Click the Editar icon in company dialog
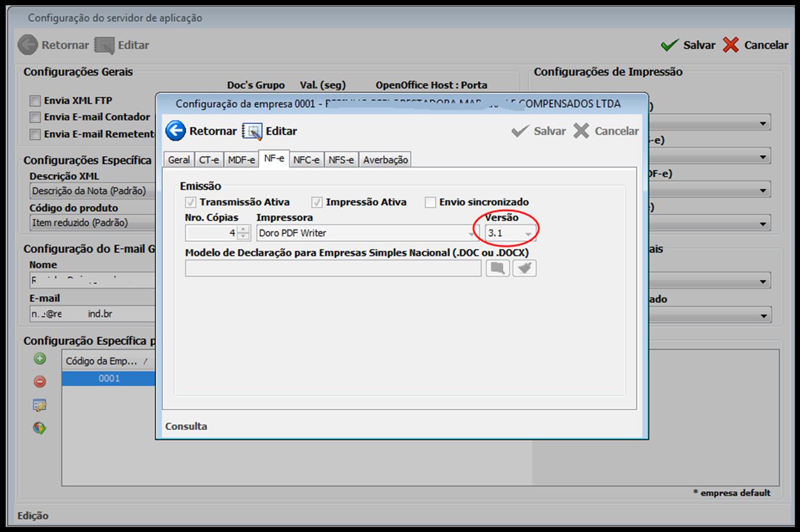800x532 pixels. point(253,131)
